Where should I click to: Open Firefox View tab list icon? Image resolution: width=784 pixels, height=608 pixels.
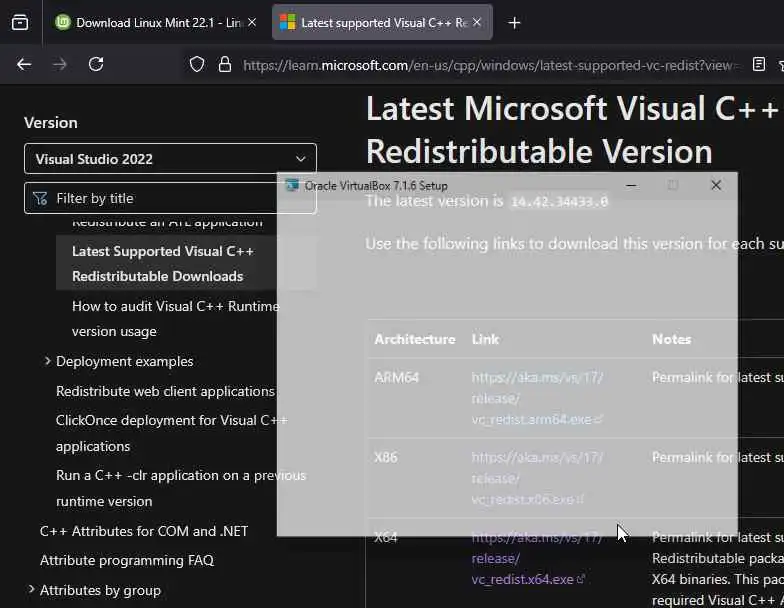click(20, 22)
